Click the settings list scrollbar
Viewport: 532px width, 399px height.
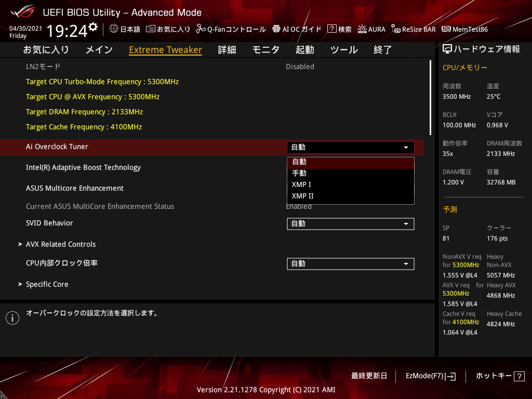[431, 98]
